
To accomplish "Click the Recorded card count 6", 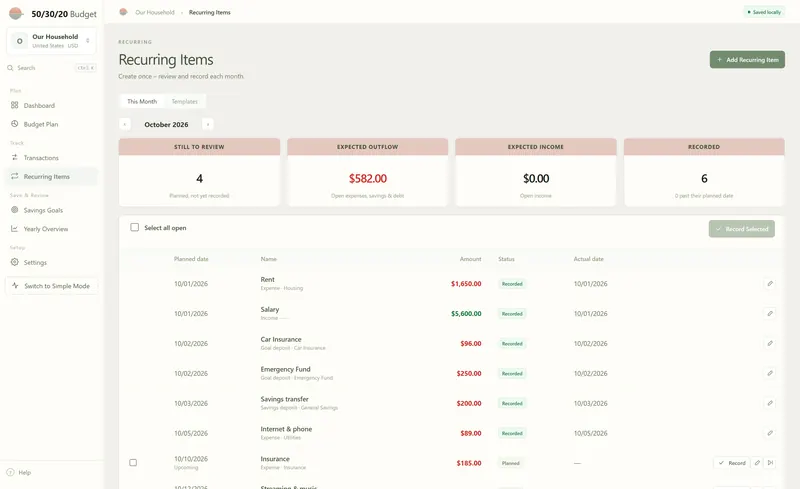I will [704, 179].
